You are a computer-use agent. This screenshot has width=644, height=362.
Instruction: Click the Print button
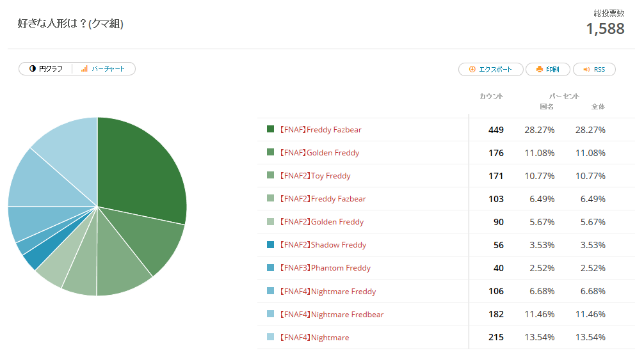547,70
